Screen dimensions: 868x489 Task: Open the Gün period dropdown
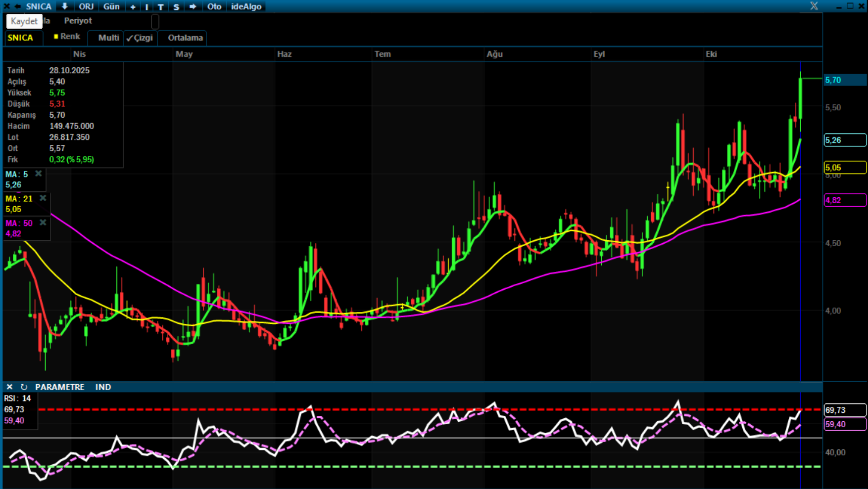111,6
